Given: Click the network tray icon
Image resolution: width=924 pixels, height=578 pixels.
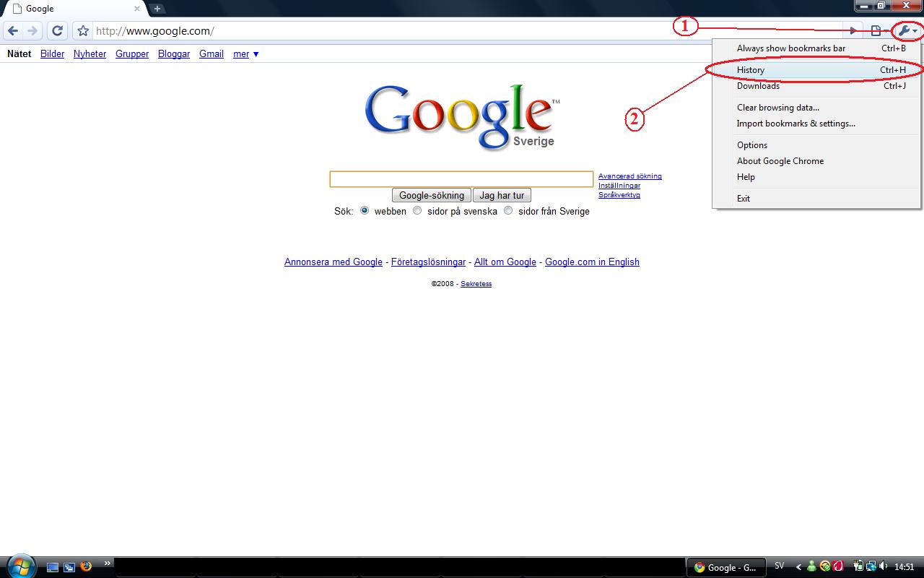Looking at the screenshot, I should pos(871,566).
